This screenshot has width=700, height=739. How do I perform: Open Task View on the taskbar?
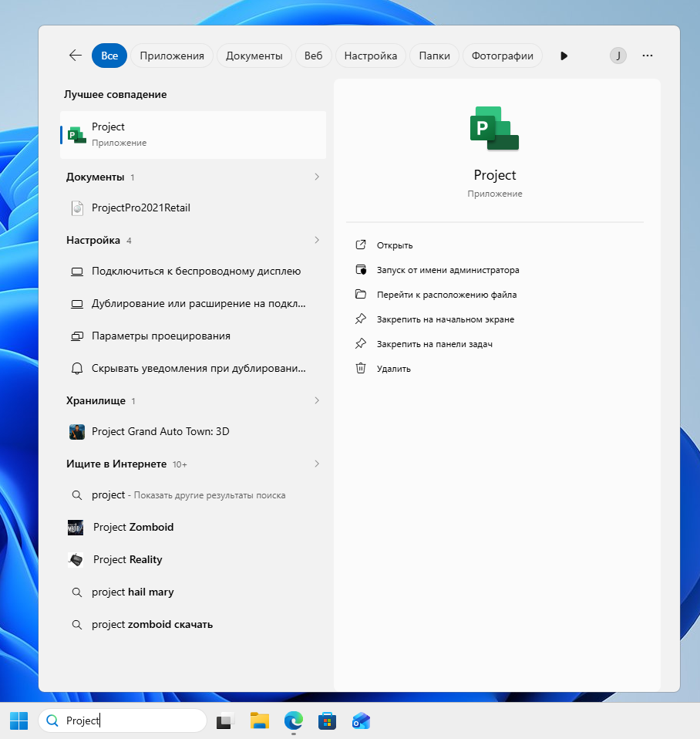coord(225,721)
